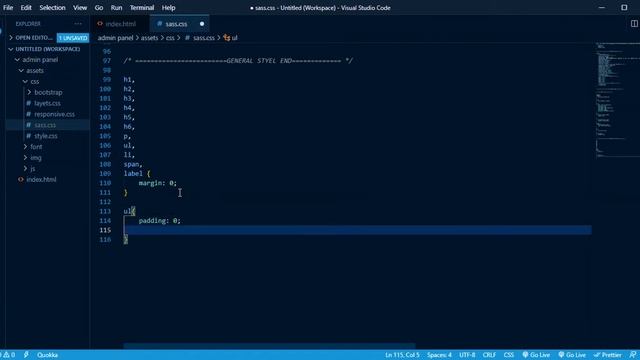Change indentation via Spaces: 4

pos(439,355)
